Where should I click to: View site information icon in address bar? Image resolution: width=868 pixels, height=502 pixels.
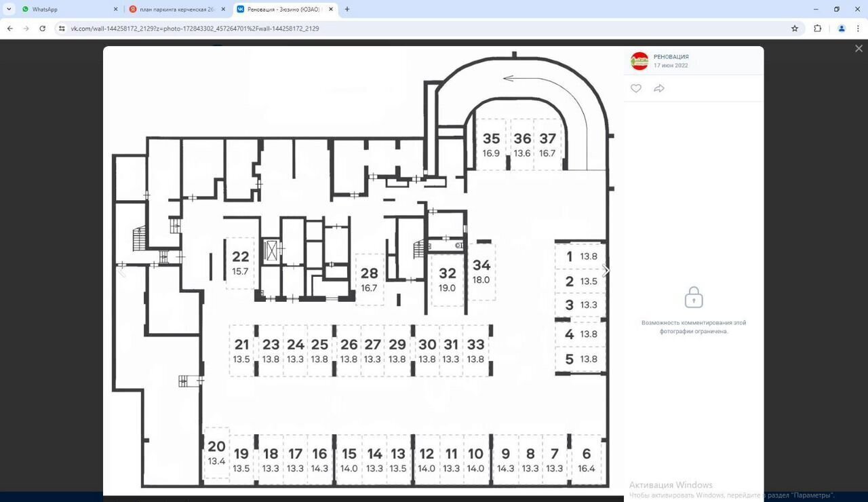coord(62,28)
